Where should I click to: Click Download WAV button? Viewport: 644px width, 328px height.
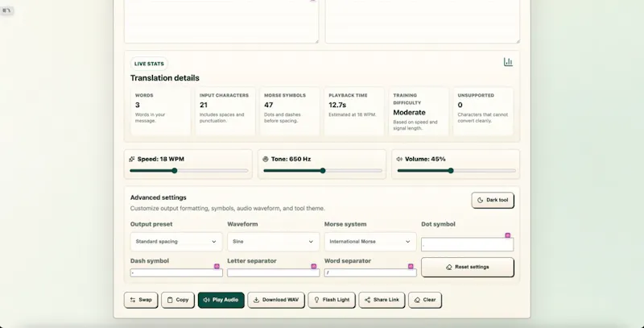coord(276,300)
